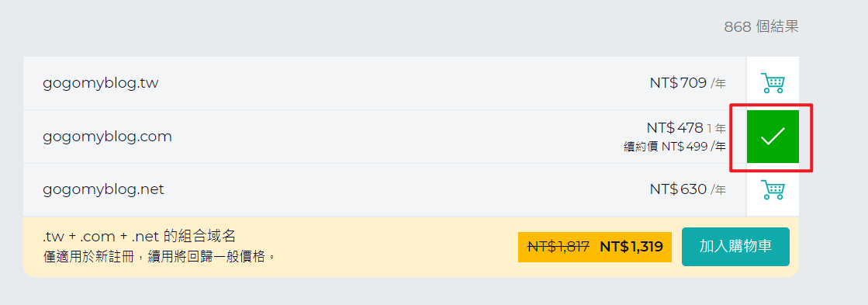This screenshot has width=868, height=305.
Task: Select the gogomyblog.tw domain row
Action: click(x=385, y=83)
